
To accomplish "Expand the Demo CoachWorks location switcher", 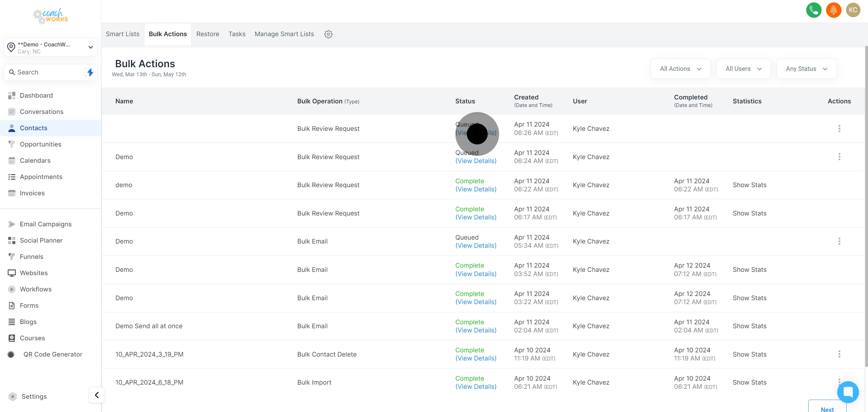I will pos(51,48).
